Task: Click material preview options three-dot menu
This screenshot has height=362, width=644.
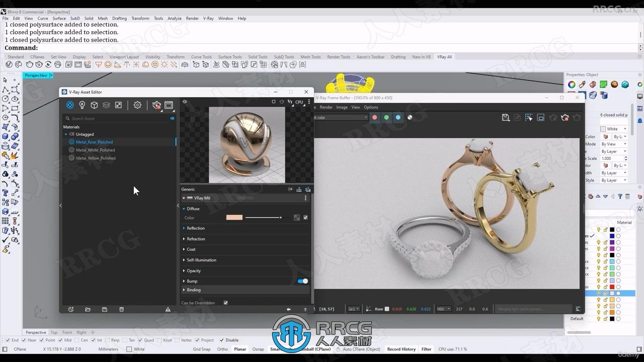Action: tap(309, 102)
